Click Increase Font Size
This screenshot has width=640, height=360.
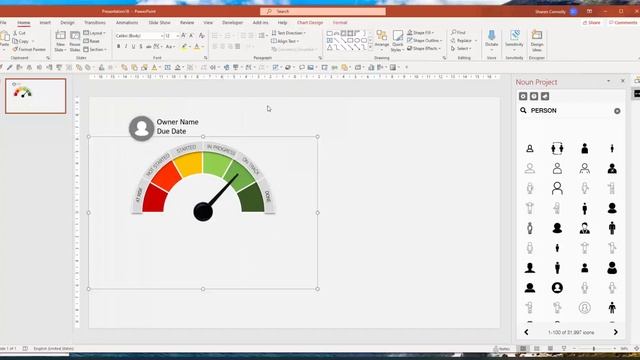pos(184,36)
